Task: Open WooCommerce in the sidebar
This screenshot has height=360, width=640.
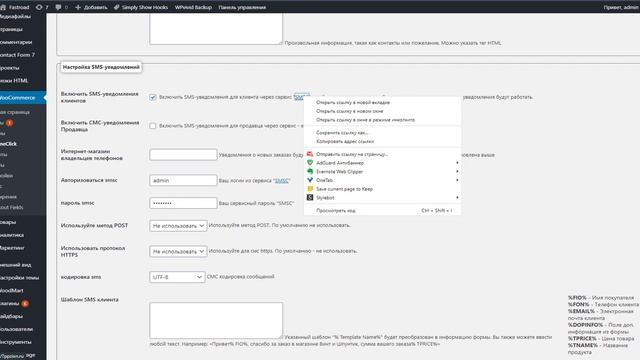Action: click(x=22, y=98)
